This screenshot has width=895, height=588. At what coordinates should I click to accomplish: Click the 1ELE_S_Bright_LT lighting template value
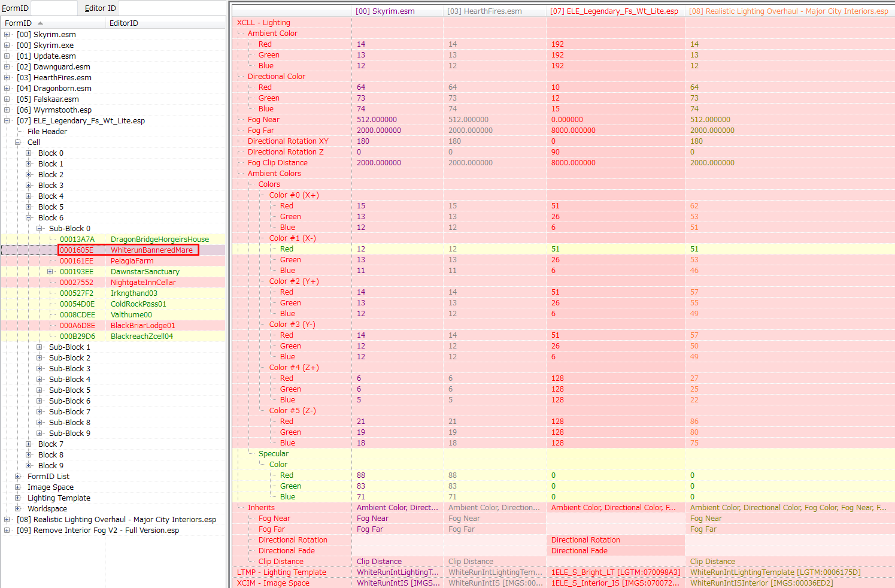pyautogui.click(x=615, y=572)
